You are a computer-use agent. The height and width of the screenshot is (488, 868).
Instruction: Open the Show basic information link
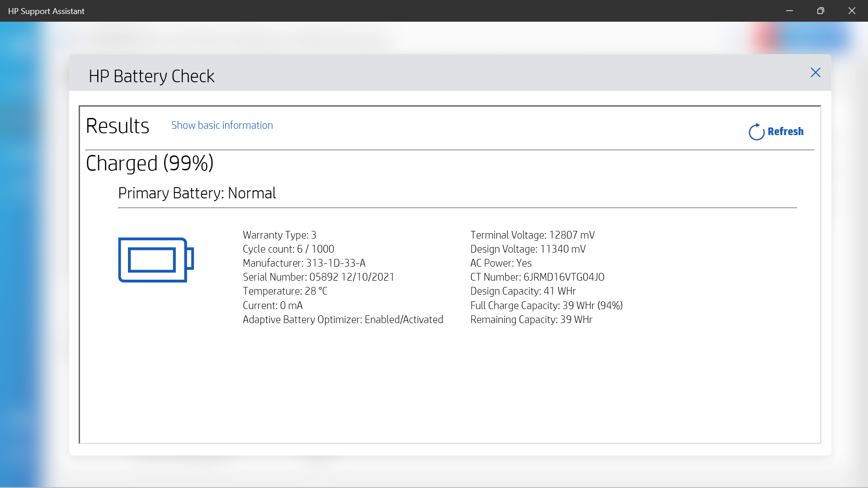222,125
